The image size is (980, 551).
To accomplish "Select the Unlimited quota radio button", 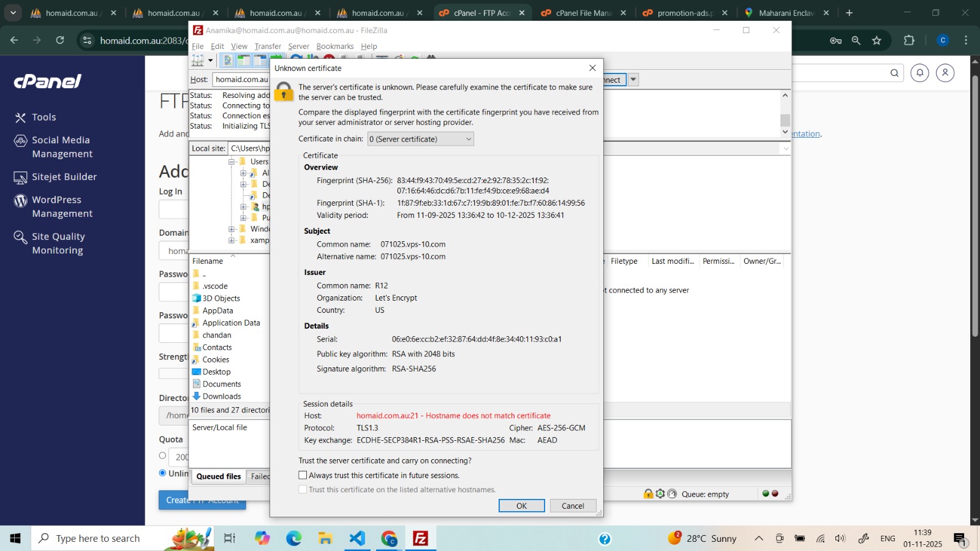I will 162,473.
